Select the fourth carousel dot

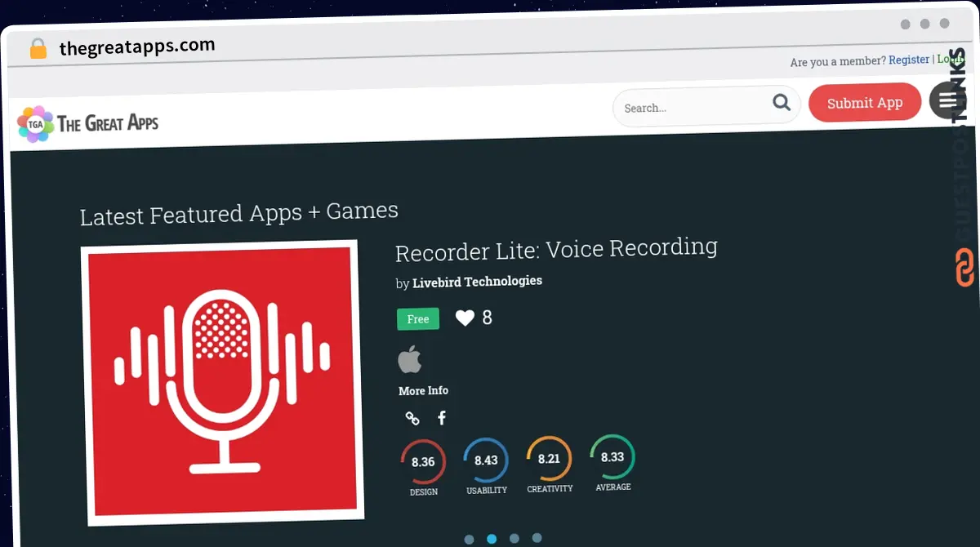click(537, 537)
